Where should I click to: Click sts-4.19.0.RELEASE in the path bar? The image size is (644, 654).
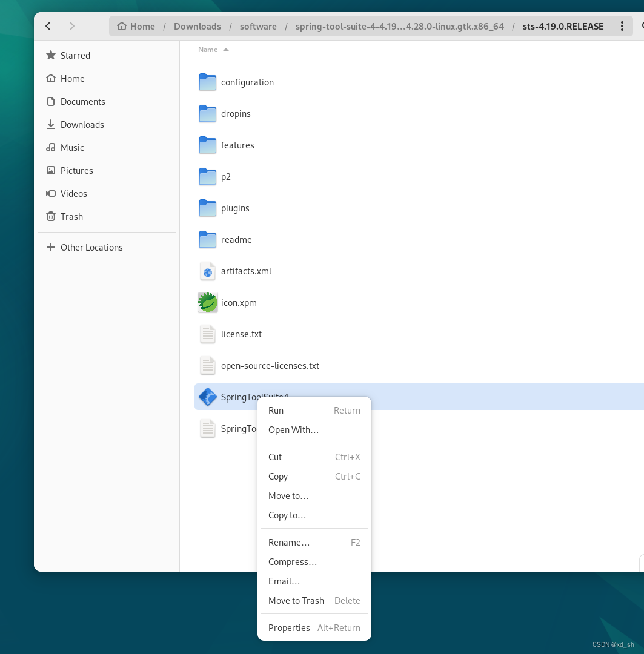coord(563,26)
